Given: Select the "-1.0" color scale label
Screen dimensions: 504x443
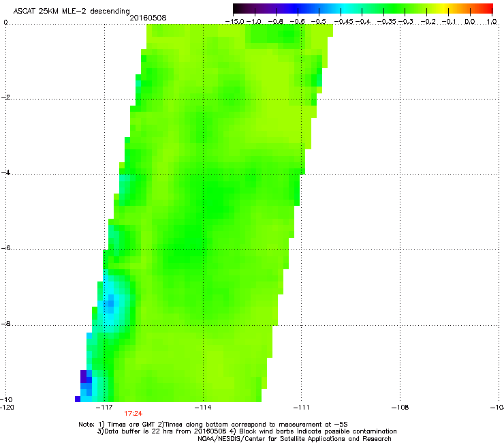Looking at the screenshot, I should pos(254,22).
